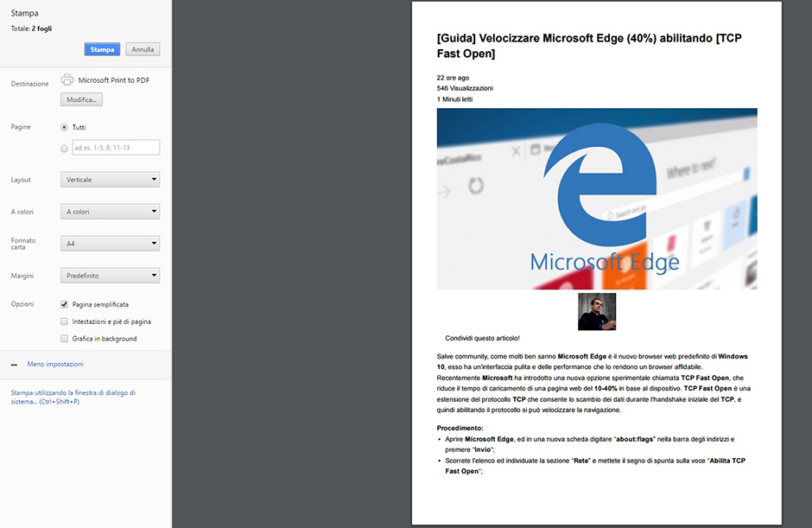The height and width of the screenshot is (528, 812).
Task: Click '1 Minuti letti' text in the preview
Action: pyautogui.click(x=454, y=99)
